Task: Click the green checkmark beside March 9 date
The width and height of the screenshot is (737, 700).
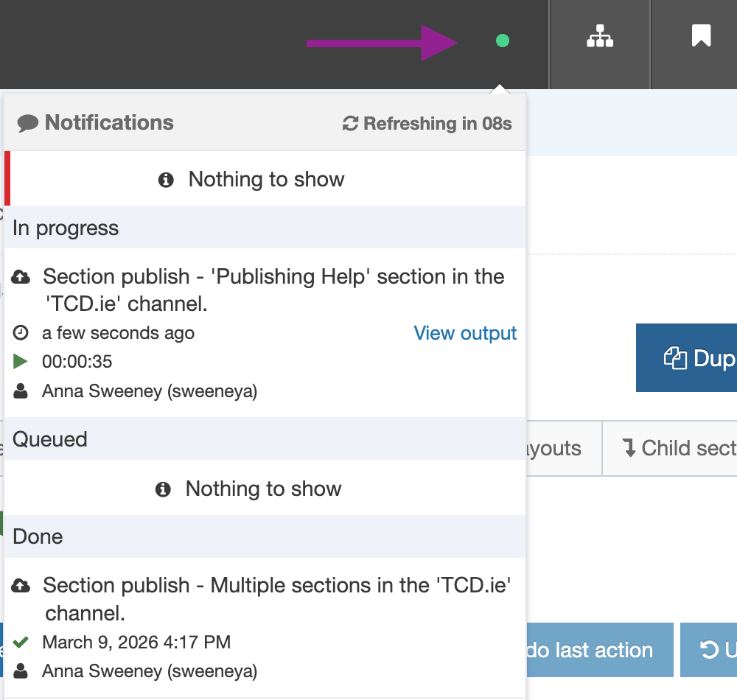Action: tap(19, 642)
